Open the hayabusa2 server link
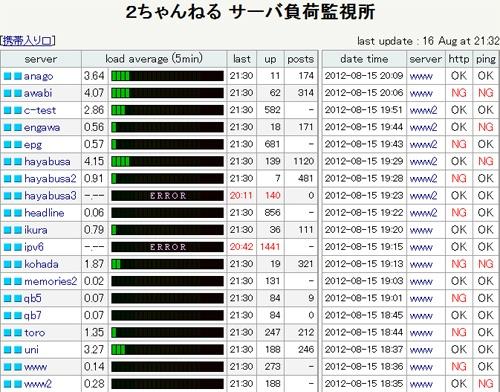500x392 pixels. [50, 179]
